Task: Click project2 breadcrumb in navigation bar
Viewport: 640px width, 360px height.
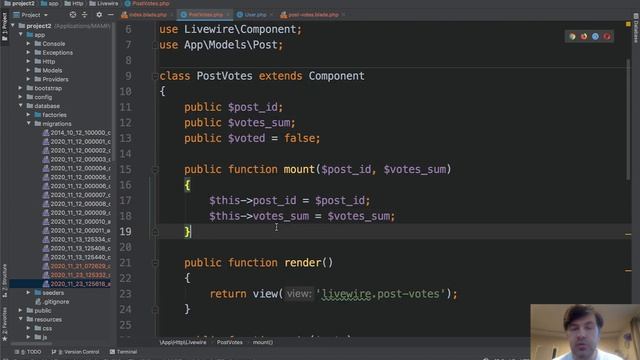Action: [x=20, y=3]
